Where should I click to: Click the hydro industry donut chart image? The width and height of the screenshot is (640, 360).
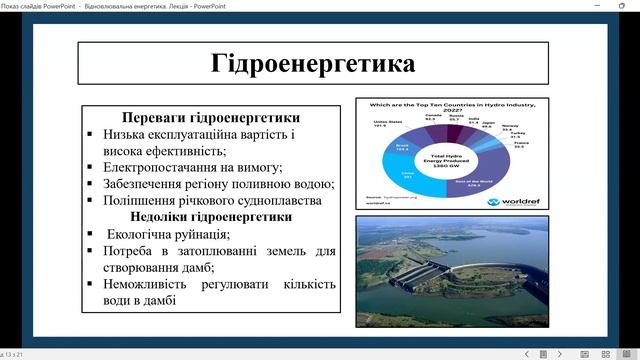click(x=452, y=153)
